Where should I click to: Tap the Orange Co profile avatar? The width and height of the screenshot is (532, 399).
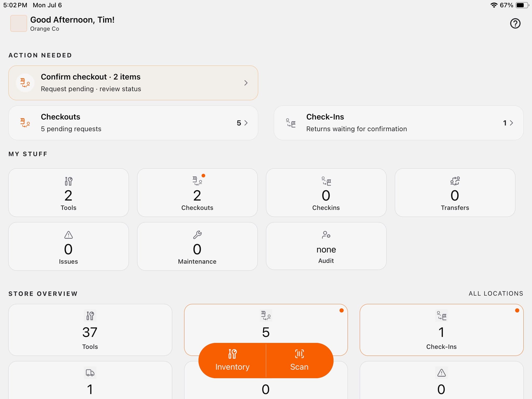click(x=18, y=23)
